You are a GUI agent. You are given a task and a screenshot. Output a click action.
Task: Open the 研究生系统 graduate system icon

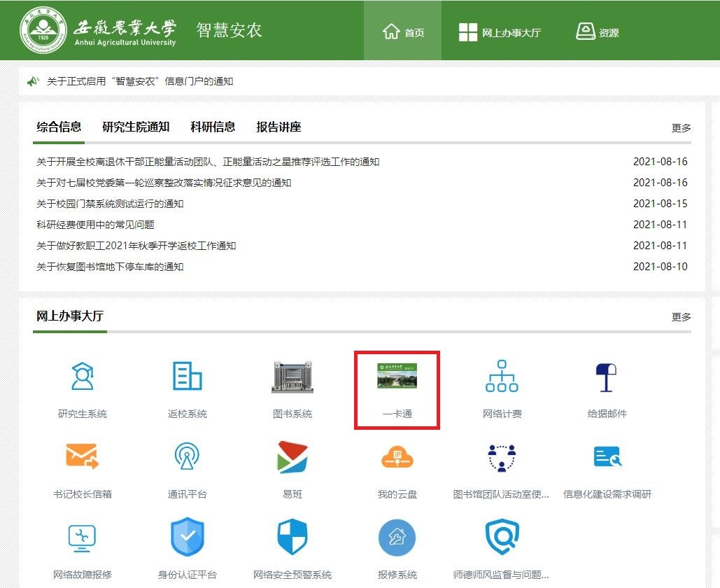coord(83,377)
